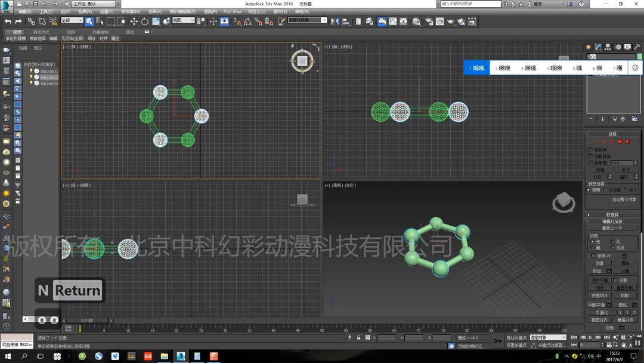Check the 忽略背面 checkbox
Image resolution: width=644 pixels, height=363 pixels.
click(x=590, y=155)
